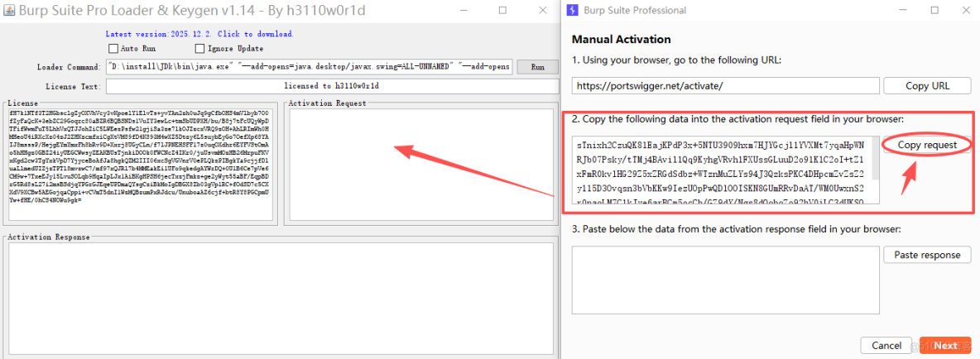Click the Run button in the loader
Image resolution: width=980 pixels, height=359 pixels.
click(x=537, y=68)
